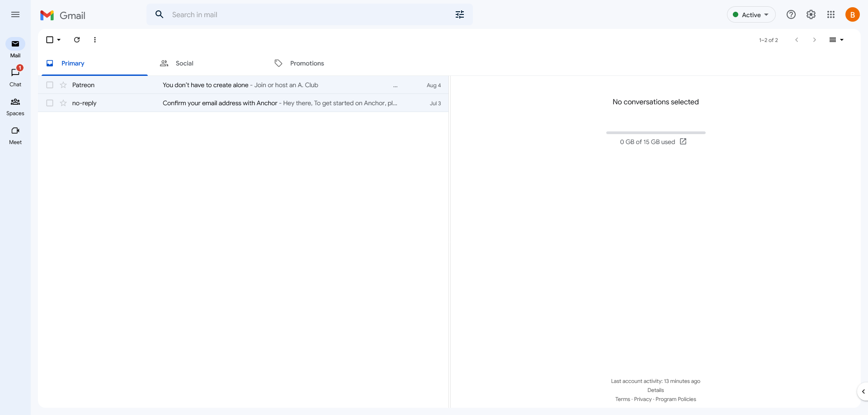Check the no-reply email checkbox
868x415 pixels.
click(x=50, y=103)
